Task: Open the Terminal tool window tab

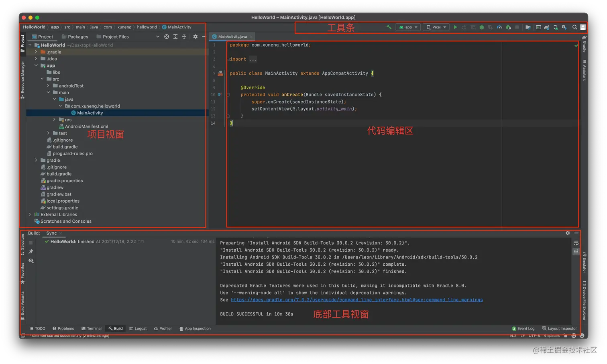Action: tap(92, 328)
